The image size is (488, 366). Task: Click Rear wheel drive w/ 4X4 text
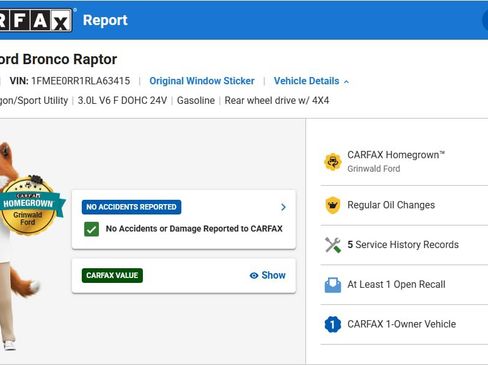click(277, 100)
